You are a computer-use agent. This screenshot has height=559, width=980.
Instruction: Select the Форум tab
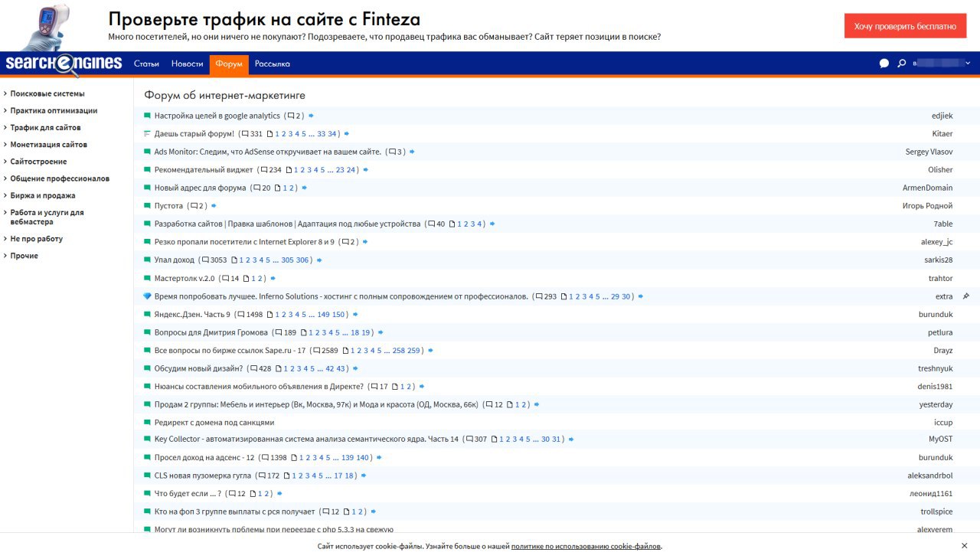pyautogui.click(x=229, y=64)
